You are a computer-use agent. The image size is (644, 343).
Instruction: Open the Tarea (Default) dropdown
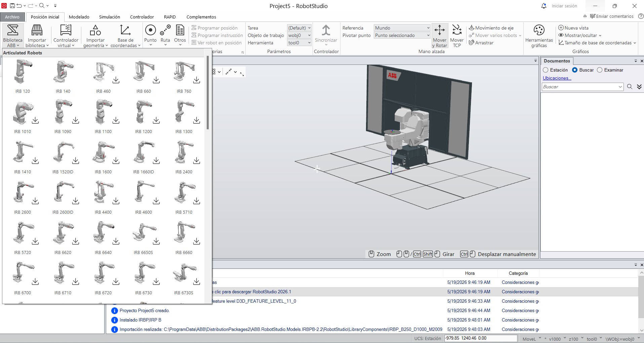click(x=299, y=28)
